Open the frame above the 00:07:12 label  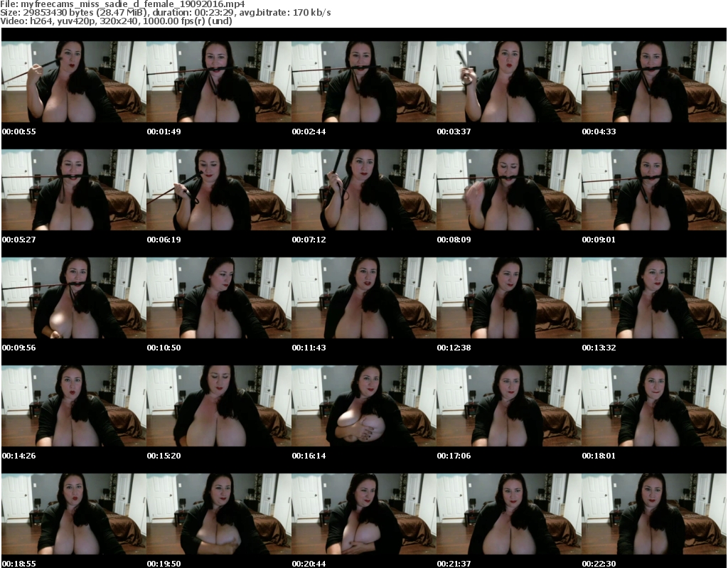[x=363, y=190]
